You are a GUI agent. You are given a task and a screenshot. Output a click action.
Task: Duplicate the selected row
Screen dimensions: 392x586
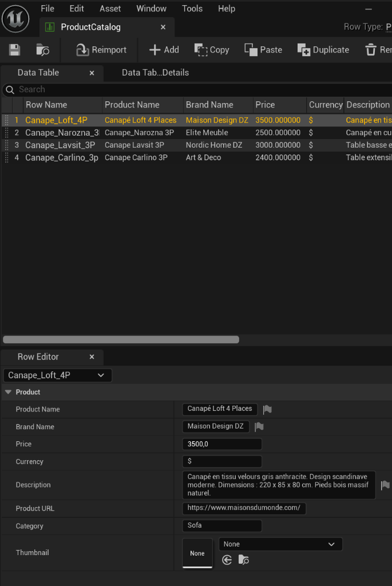pyautogui.click(x=323, y=50)
